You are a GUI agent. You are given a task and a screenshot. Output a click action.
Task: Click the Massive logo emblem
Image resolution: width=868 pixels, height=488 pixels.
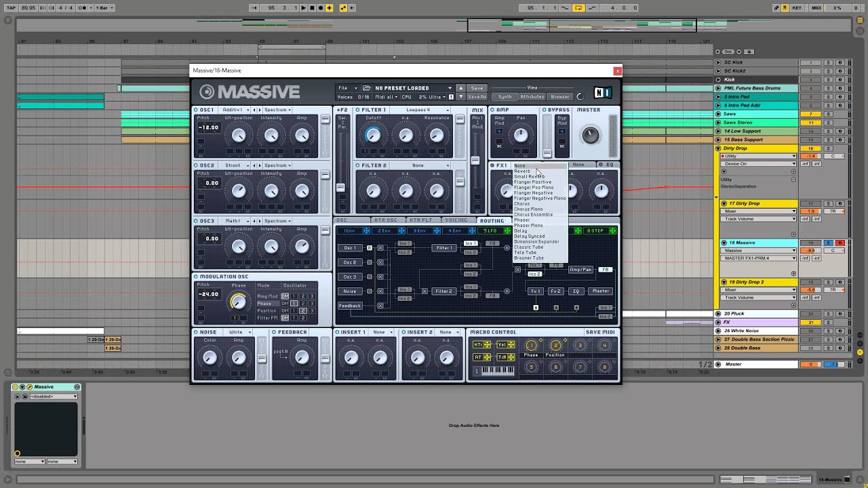[x=207, y=92]
